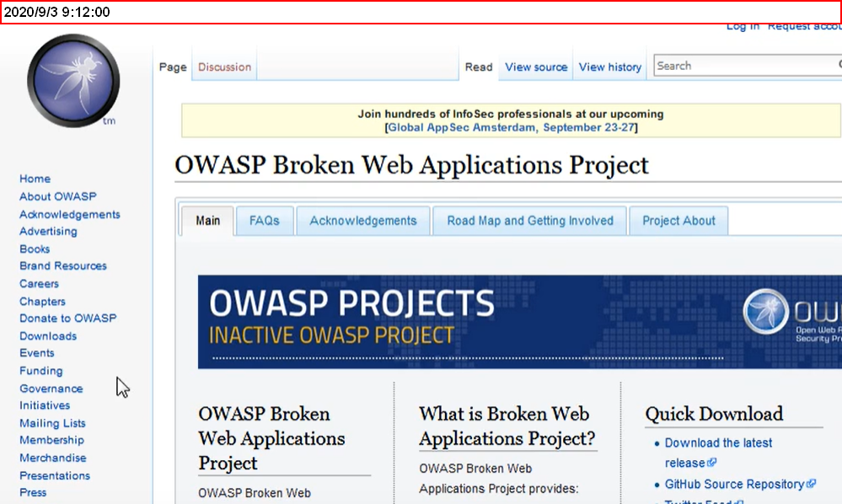Open the View history tab
Screen dimensions: 842x504
tap(610, 67)
